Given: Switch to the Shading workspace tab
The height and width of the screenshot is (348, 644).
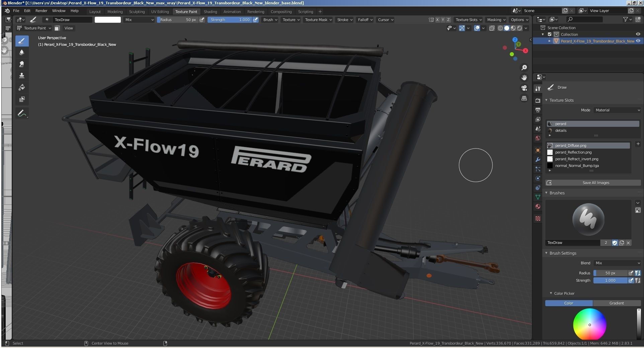Looking at the screenshot, I should click(210, 11).
